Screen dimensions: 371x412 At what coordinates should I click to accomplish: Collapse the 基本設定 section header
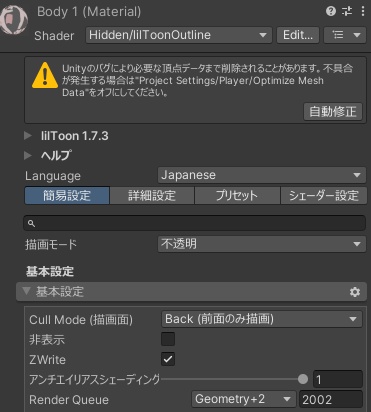coord(191,292)
